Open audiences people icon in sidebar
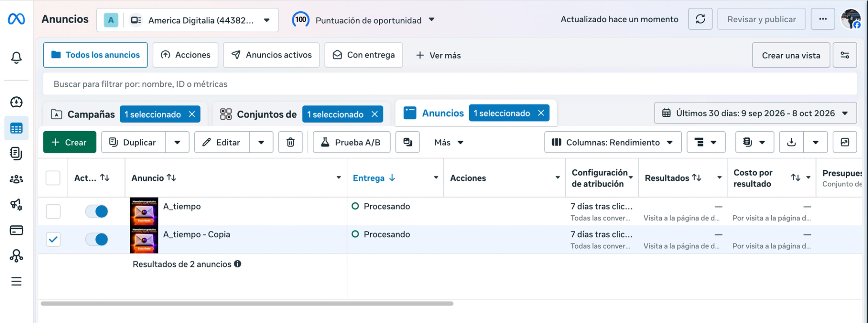868x323 pixels. pos(16,179)
